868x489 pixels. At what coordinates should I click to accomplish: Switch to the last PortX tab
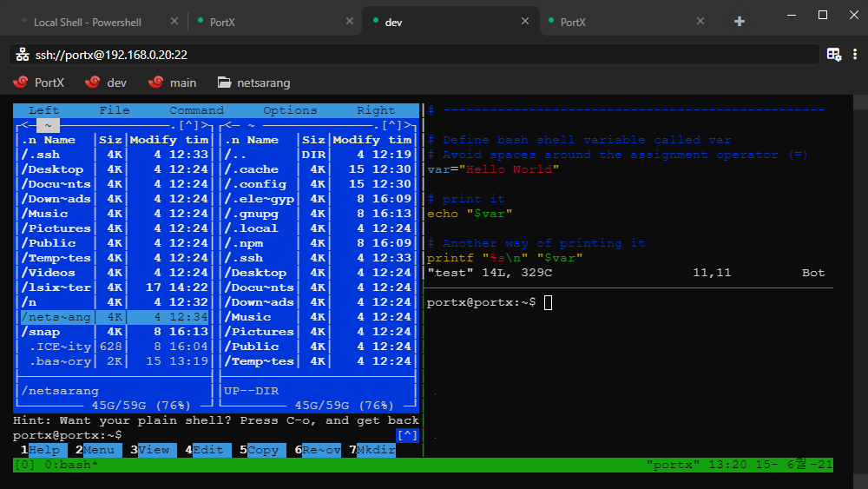pyautogui.click(x=626, y=23)
